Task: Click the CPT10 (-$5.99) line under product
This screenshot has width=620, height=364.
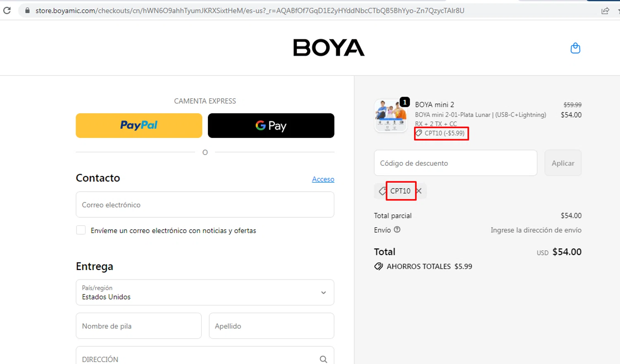Action: [x=441, y=133]
